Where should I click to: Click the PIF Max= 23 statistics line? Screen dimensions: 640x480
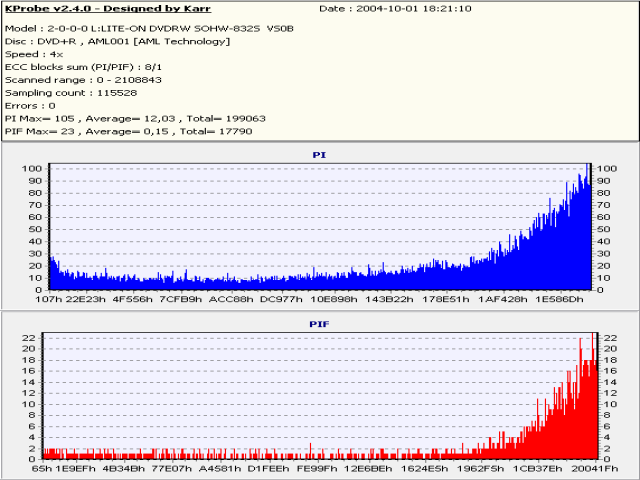pyautogui.click(x=129, y=131)
